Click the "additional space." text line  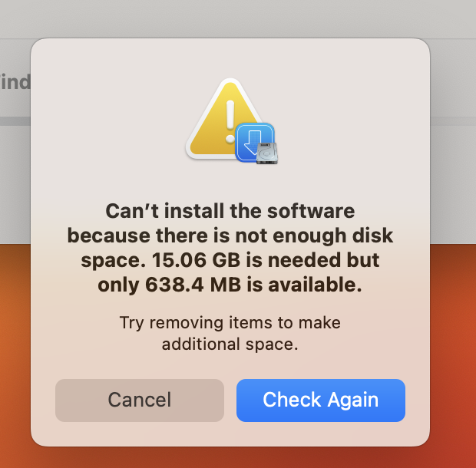pyautogui.click(x=230, y=344)
